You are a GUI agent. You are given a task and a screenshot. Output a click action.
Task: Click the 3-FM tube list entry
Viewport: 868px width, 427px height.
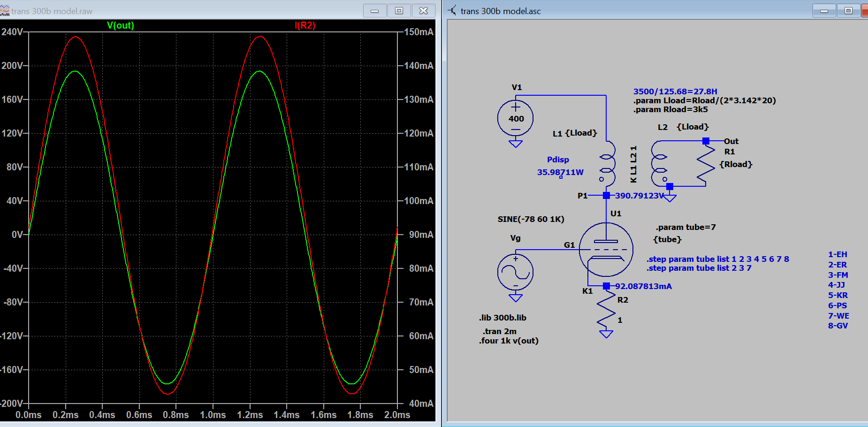coord(838,275)
